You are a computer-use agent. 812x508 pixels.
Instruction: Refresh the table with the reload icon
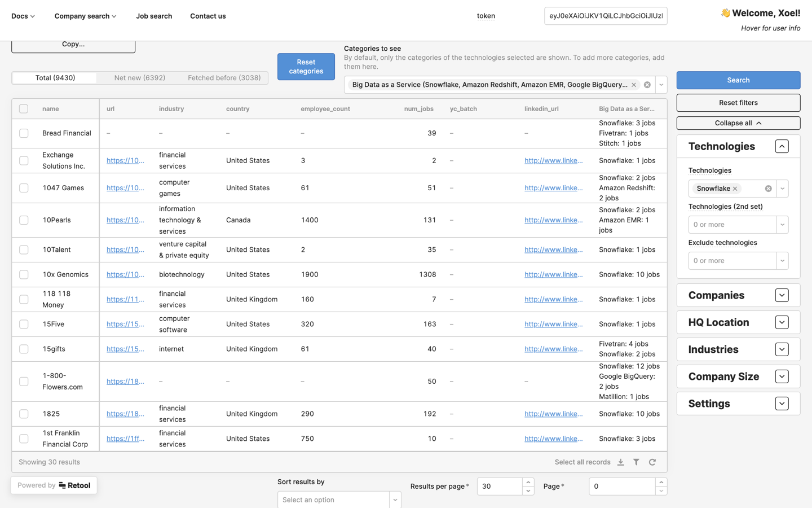click(652, 462)
